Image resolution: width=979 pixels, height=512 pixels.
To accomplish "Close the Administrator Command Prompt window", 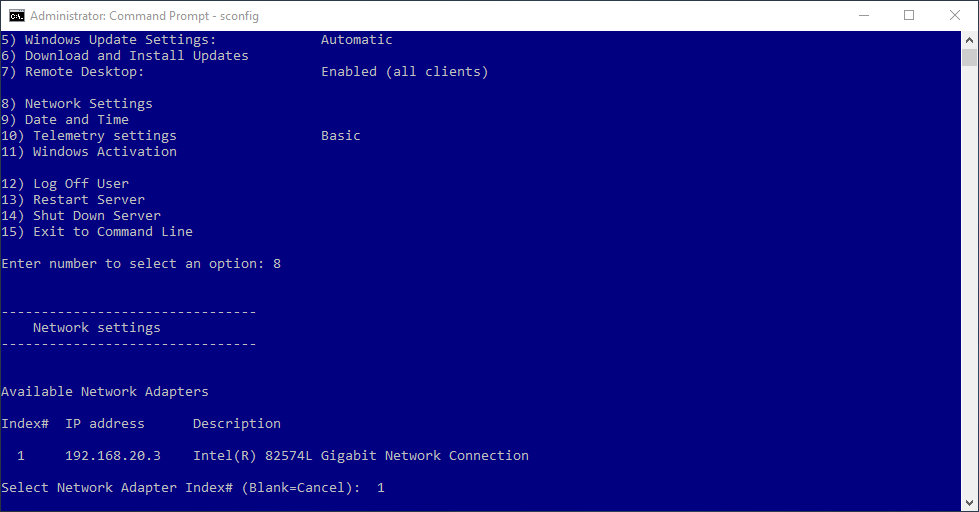I will [x=955, y=16].
